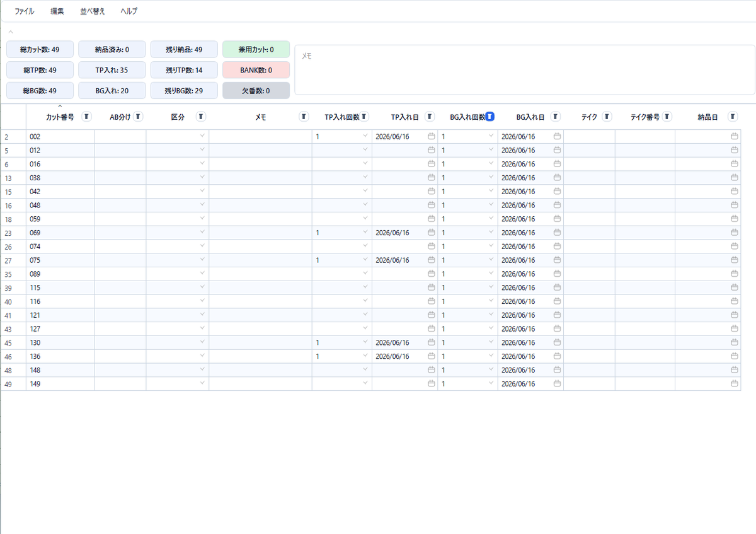The width and height of the screenshot is (756, 534).
Task: Open TP入れ日 calendar for cut 002
Action: [432, 136]
